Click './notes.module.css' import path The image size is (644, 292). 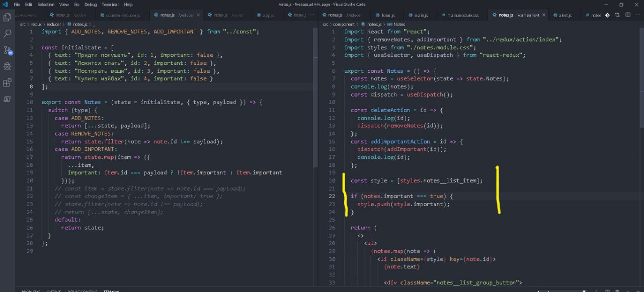pos(440,47)
